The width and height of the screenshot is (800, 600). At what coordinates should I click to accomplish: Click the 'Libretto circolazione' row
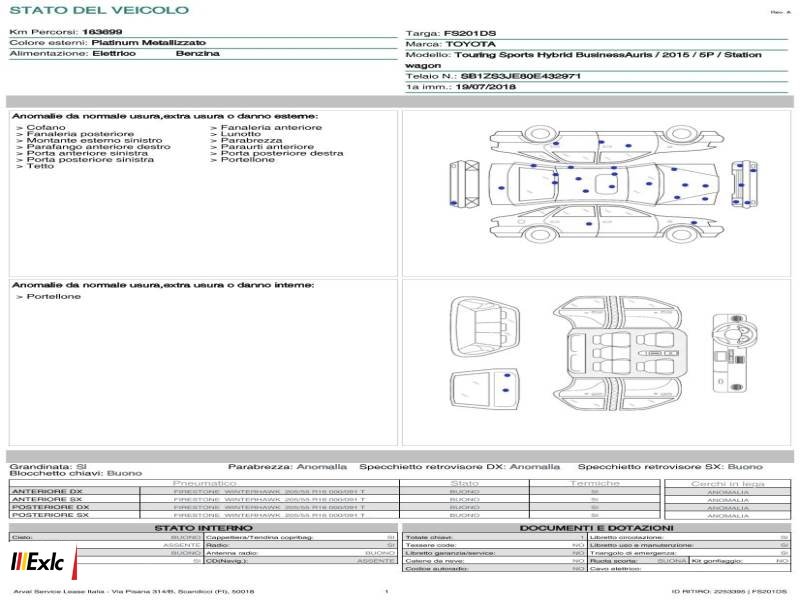coord(689,537)
